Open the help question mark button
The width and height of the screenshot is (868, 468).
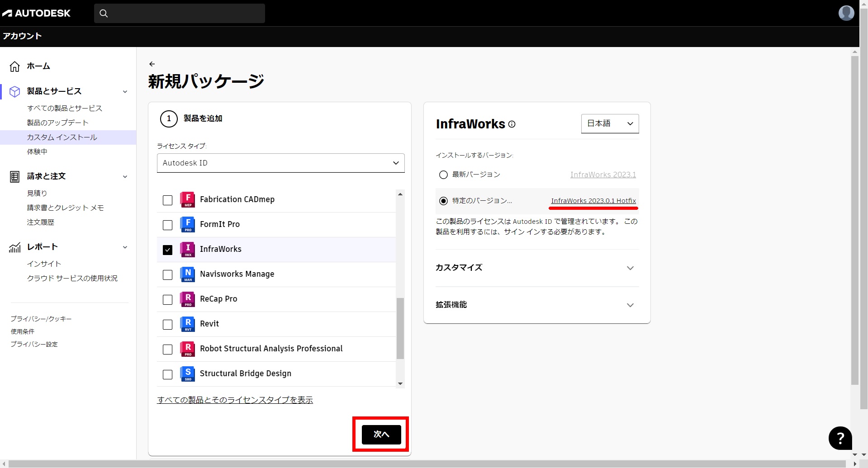point(840,438)
